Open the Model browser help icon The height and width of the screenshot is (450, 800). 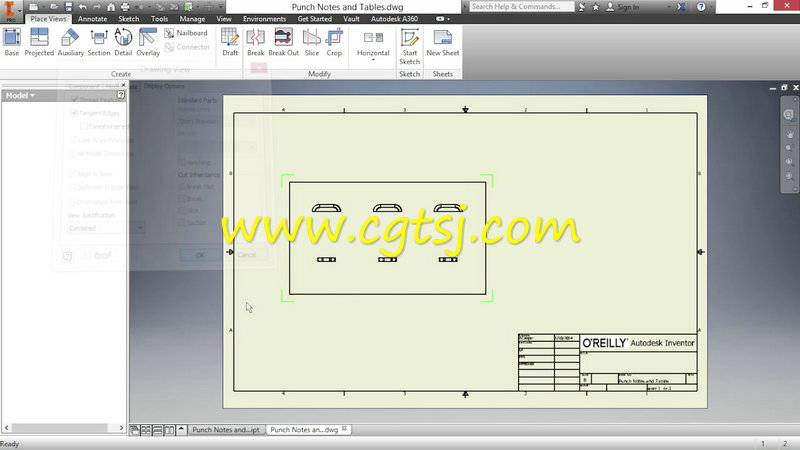(x=121, y=95)
